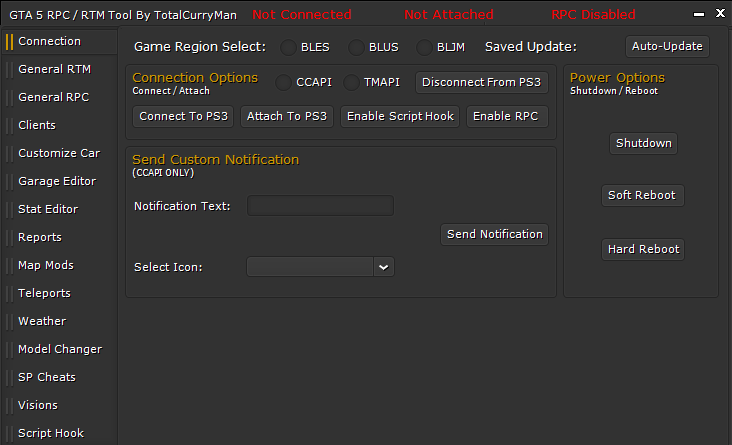
Task: Click the Enable RPC button
Action: click(x=507, y=116)
